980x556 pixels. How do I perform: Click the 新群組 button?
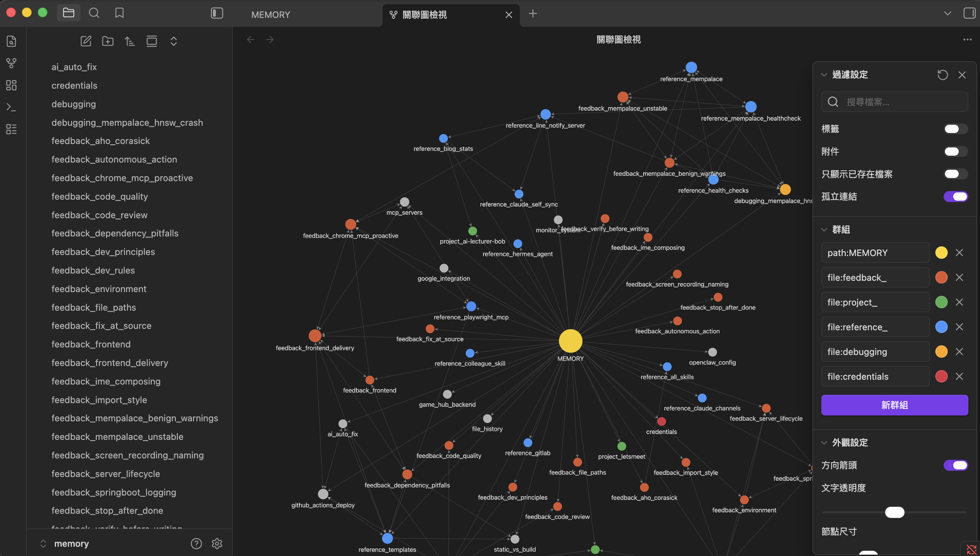pyautogui.click(x=894, y=405)
